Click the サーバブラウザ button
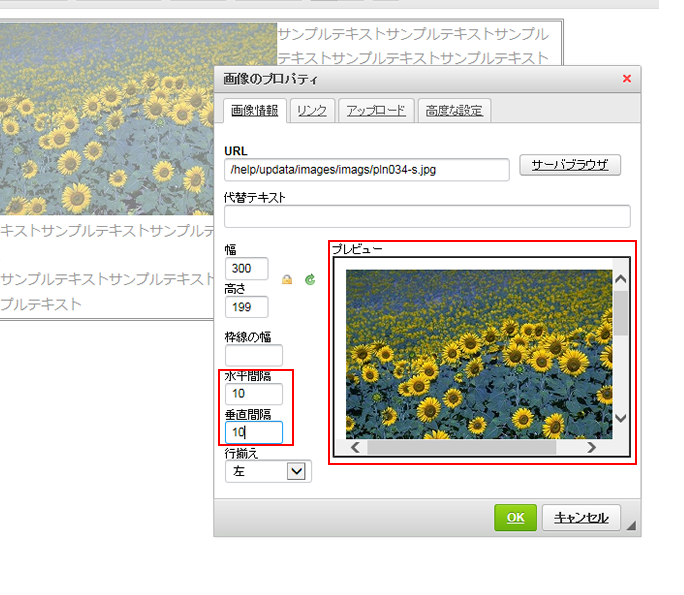Screen dimensions: 684x595 570,166
